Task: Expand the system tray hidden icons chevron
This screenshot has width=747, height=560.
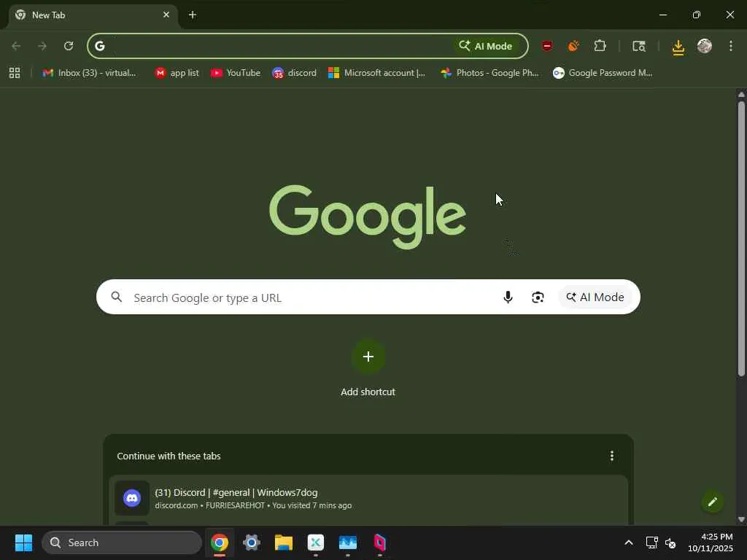Action: point(628,542)
